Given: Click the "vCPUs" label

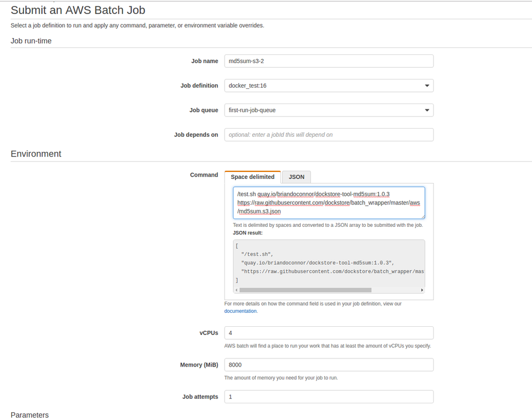Looking at the screenshot, I should (x=209, y=333).
